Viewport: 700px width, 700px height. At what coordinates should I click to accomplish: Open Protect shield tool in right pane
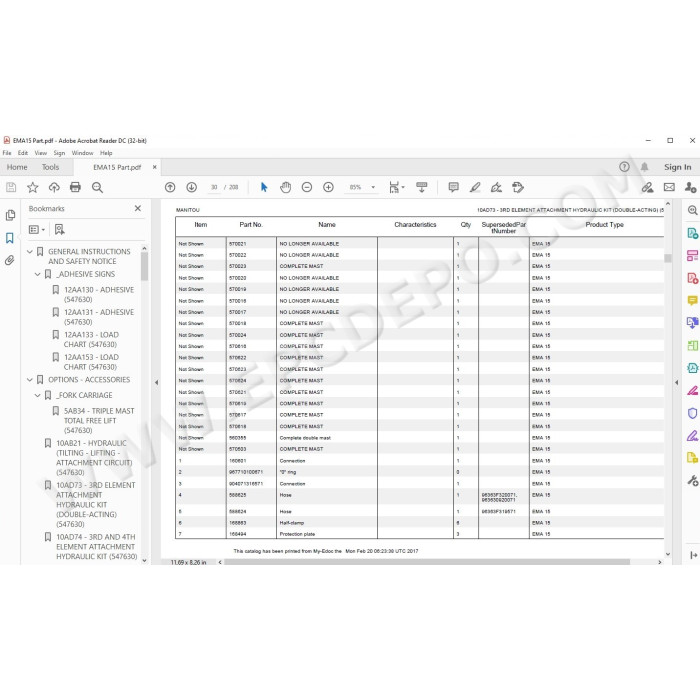[x=692, y=413]
